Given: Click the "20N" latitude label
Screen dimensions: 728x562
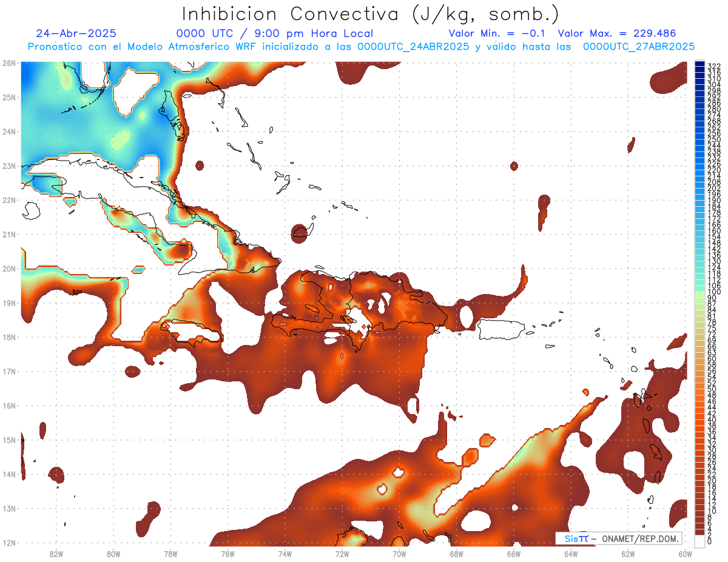Looking at the screenshot, I should 9,269.
